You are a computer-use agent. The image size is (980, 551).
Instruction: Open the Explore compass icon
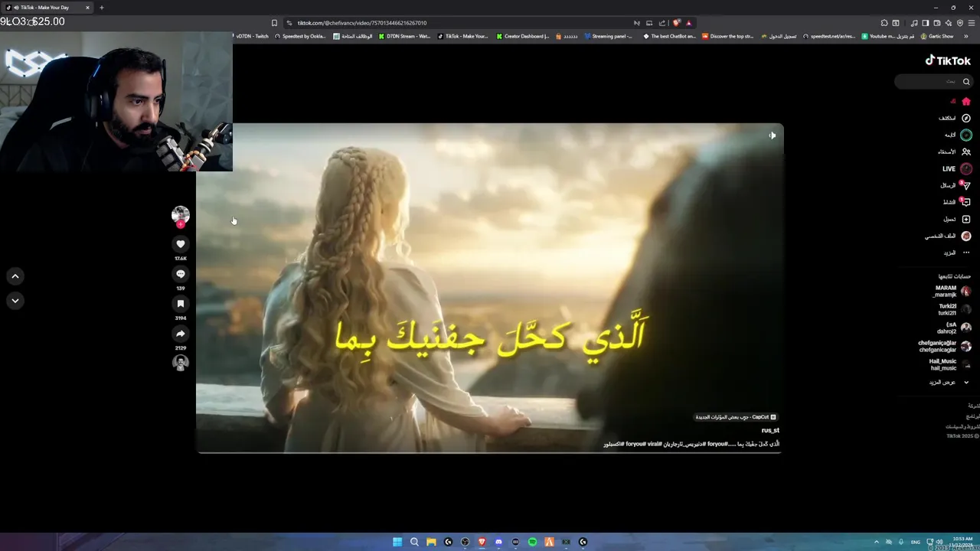point(966,118)
